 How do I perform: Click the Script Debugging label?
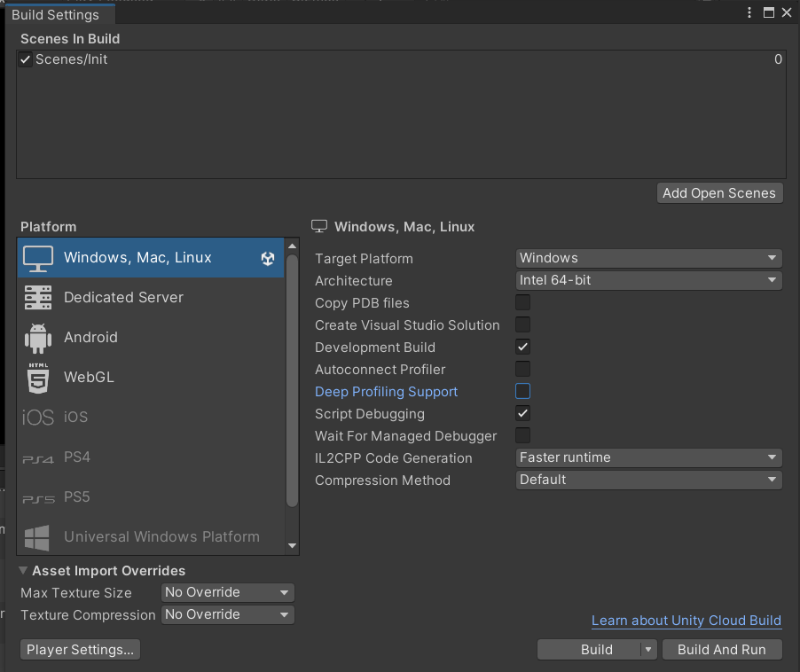369,414
